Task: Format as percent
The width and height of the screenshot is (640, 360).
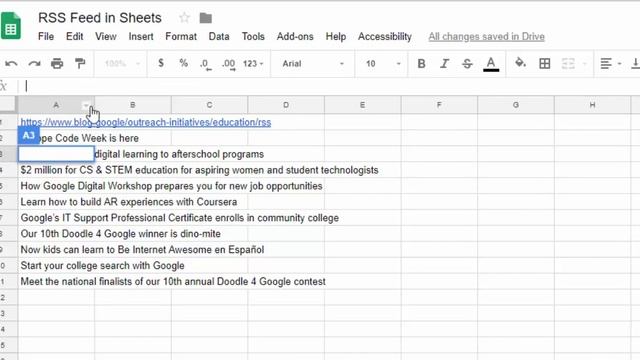Action: point(183,63)
